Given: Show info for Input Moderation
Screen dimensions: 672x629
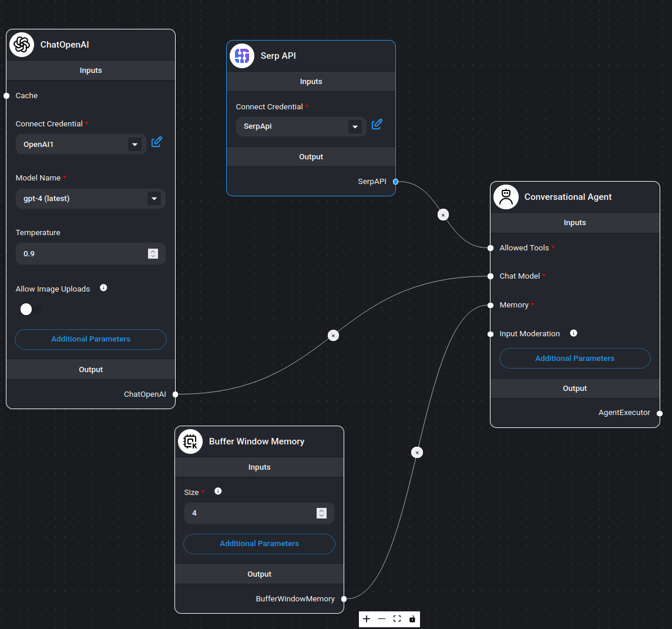Looking at the screenshot, I should click(x=573, y=333).
